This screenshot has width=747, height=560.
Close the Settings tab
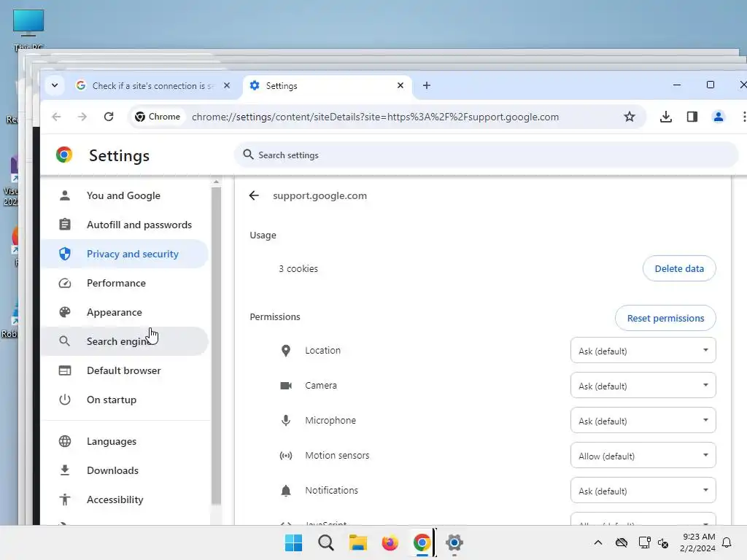tap(400, 85)
